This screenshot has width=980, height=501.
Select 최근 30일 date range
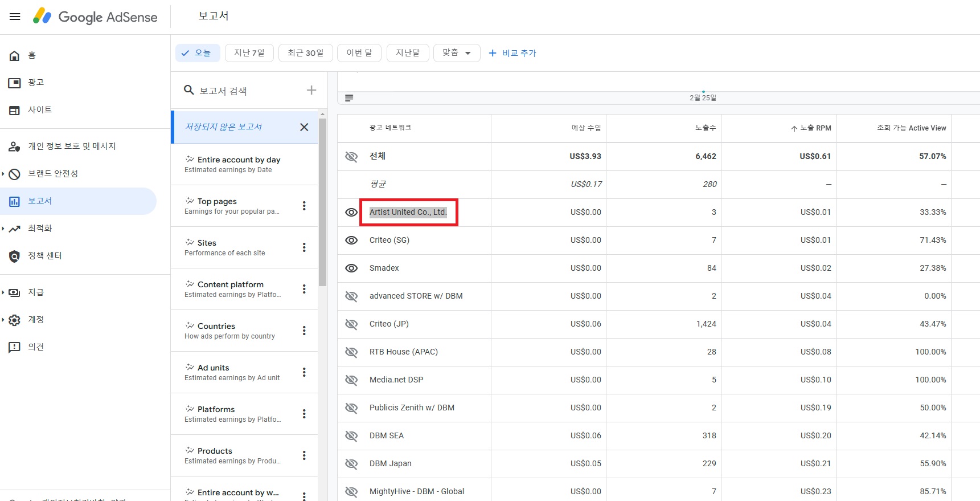(305, 53)
